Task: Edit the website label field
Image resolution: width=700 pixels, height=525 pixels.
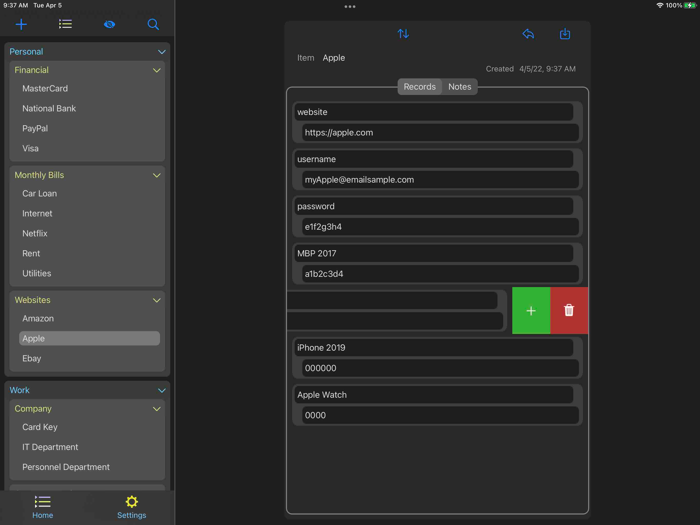Action: 433,112
